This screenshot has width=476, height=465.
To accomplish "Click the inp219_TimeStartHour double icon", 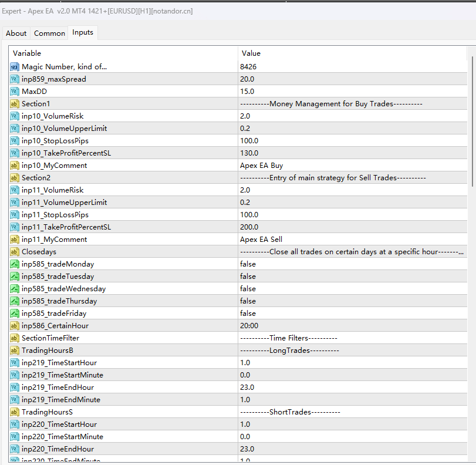I will point(15,363).
